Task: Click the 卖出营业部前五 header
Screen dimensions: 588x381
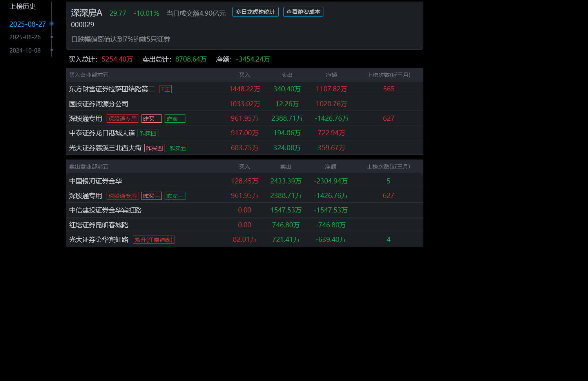Action: (89, 167)
